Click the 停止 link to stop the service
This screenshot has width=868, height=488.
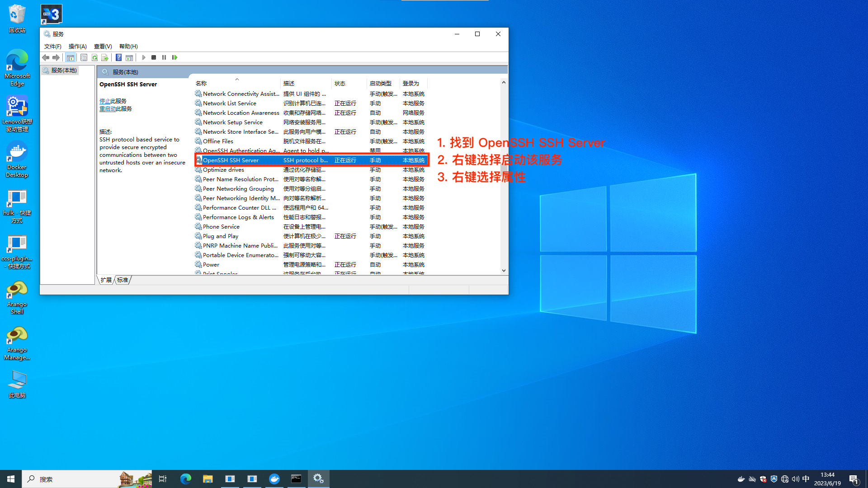coord(105,101)
